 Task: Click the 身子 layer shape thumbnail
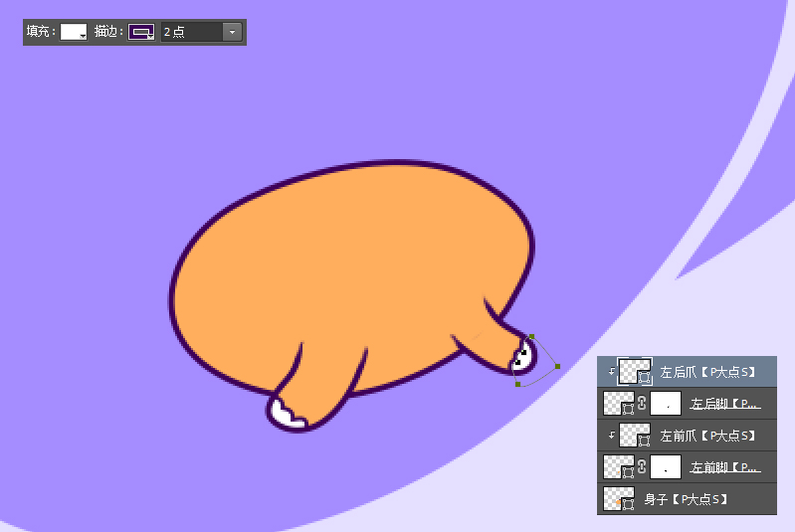pos(619,498)
